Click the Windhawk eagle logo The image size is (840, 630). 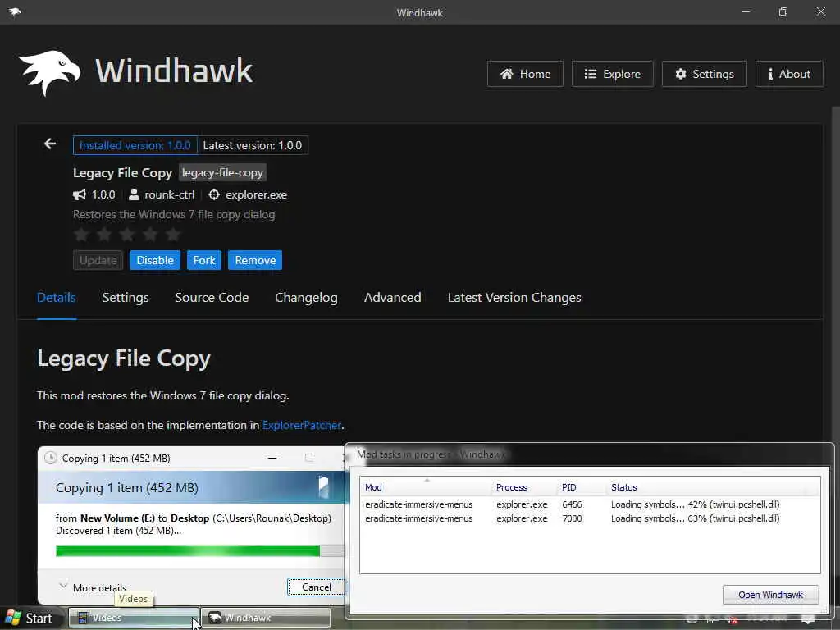pyautogui.click(x=49, y=73)
